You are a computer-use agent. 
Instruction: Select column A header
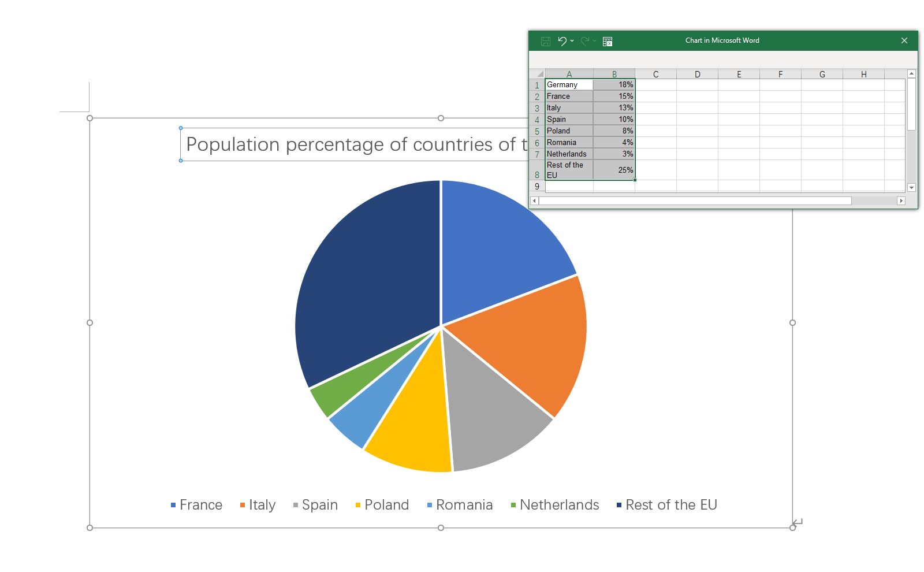click(569, 74)
